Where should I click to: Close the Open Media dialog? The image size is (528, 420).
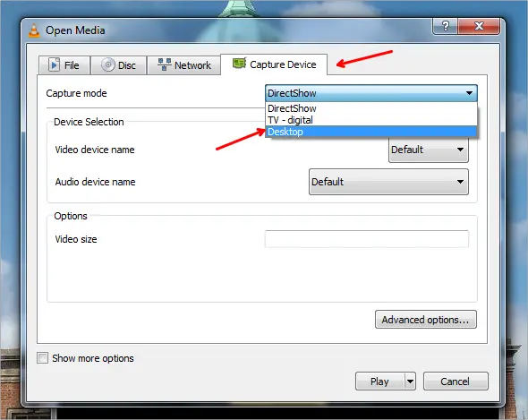pyautogui.click(x=479, y=26)
